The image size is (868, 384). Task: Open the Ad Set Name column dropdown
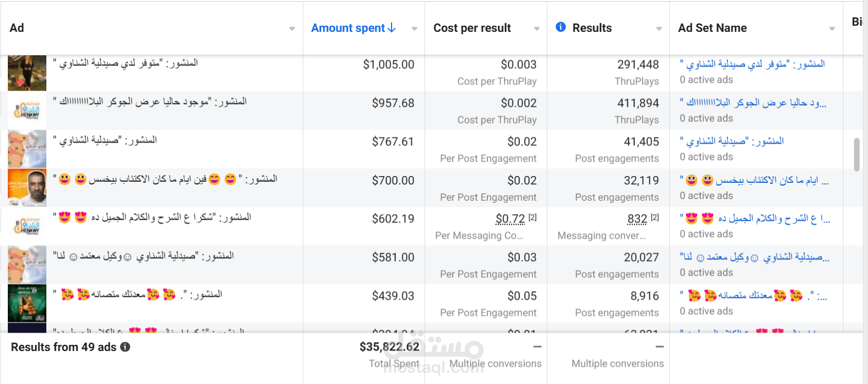832,29
